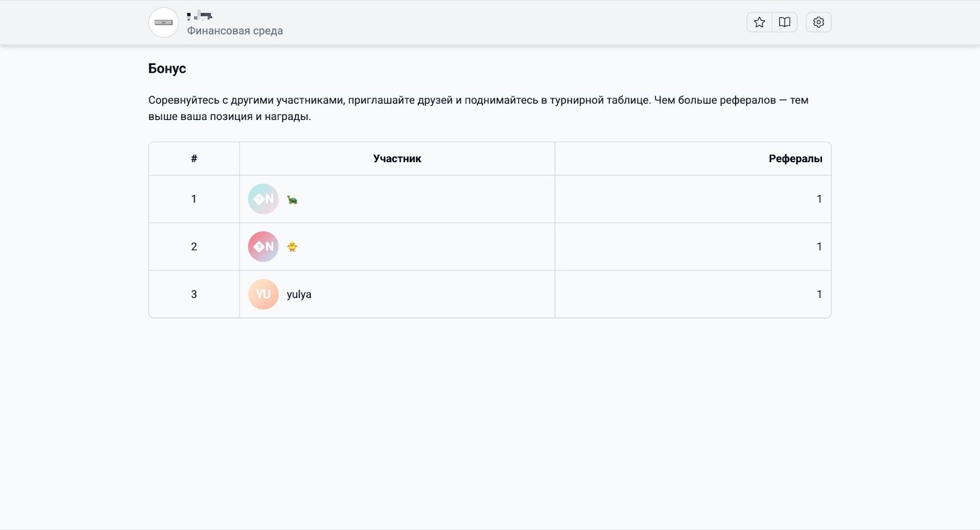Viewport: 980px width, 530px height.
Task: Click rank number 3 cell
Action: pos(194,294)
